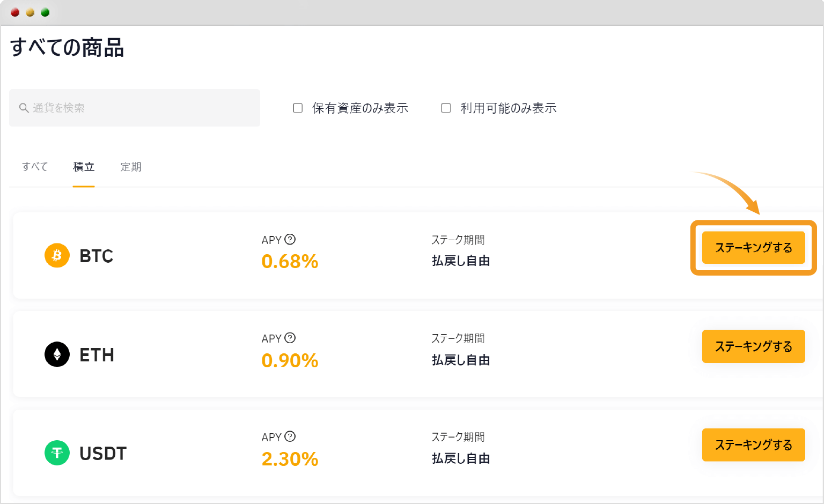Click the Tether USDT coin icon
The image size is (824, 504).
coord(57,453)
